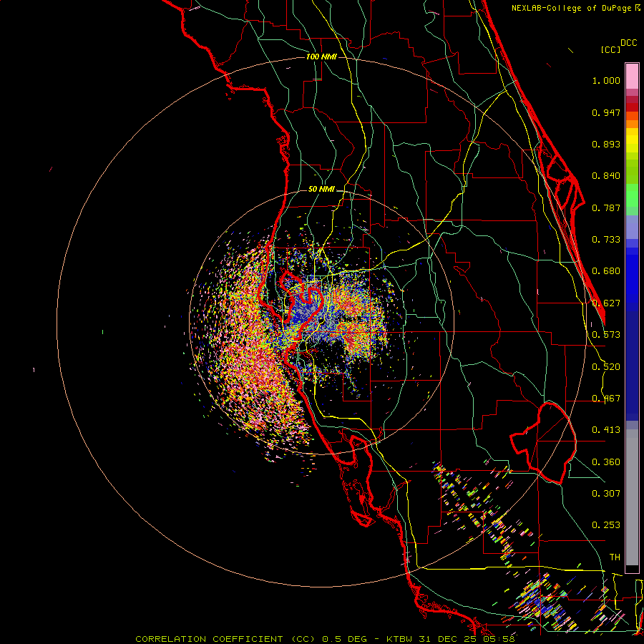Click the DCC legend header label

click(x=628, y=43)
